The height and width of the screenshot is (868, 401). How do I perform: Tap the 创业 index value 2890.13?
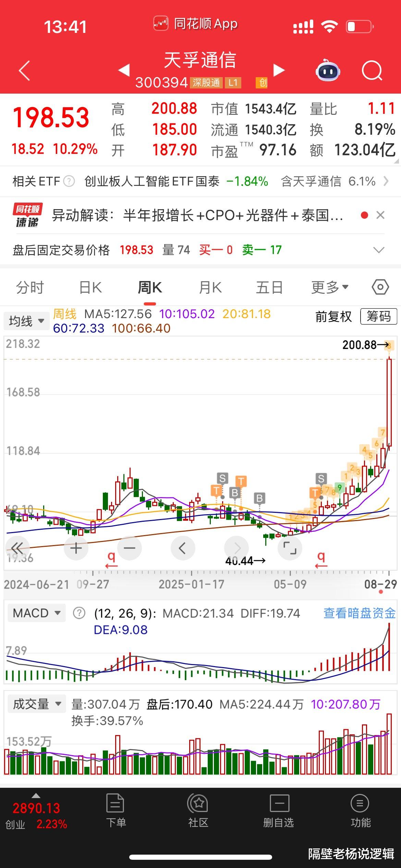(36, 808)
